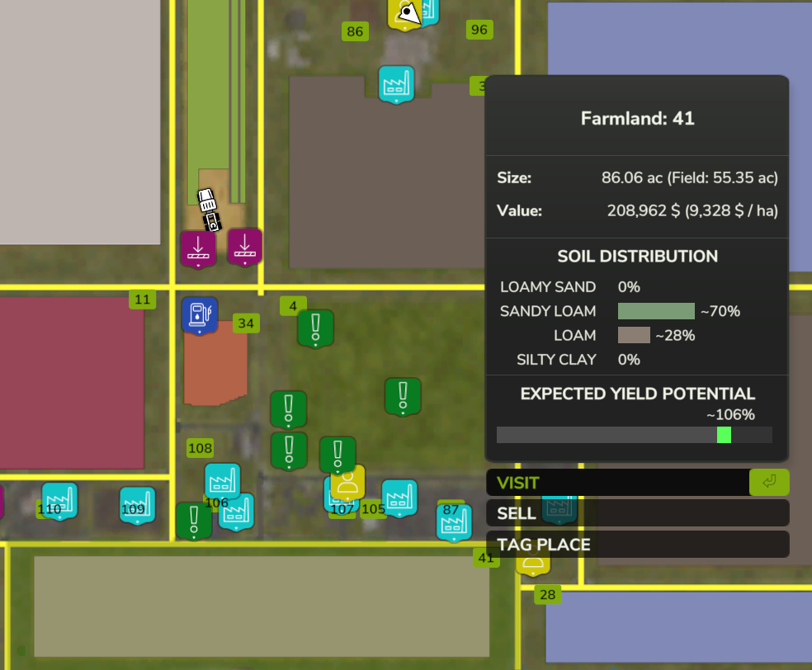Select the orange field labeled 34
812x670 pixels.
215,364
